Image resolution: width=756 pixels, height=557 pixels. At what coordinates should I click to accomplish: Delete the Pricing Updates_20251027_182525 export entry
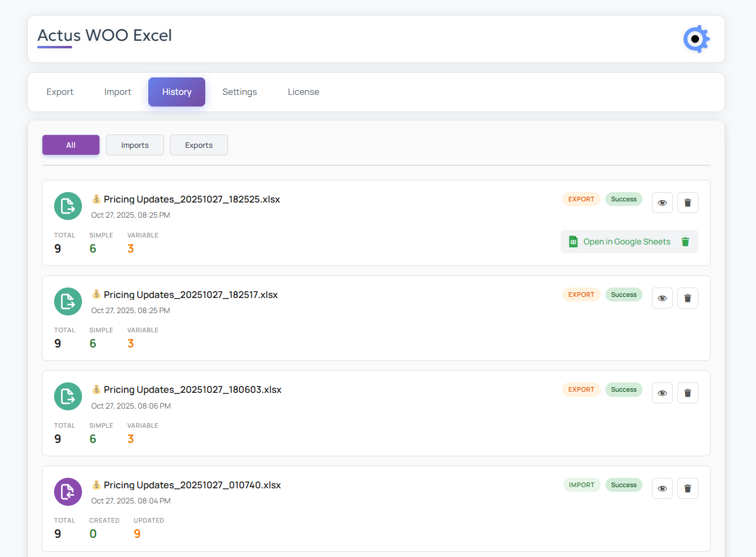(687, 202)
